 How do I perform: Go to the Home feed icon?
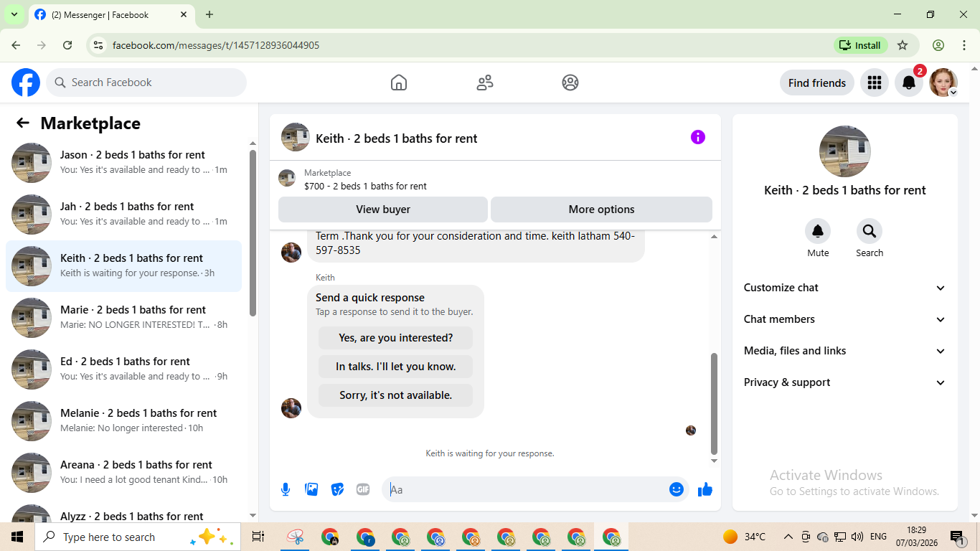click(399, 83)
